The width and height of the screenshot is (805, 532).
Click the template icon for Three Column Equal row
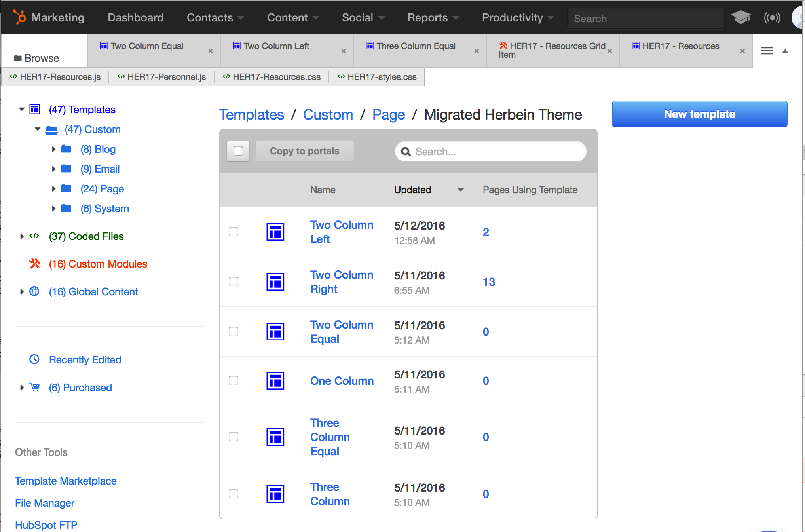pyautogui.click(x=275, y=437)
